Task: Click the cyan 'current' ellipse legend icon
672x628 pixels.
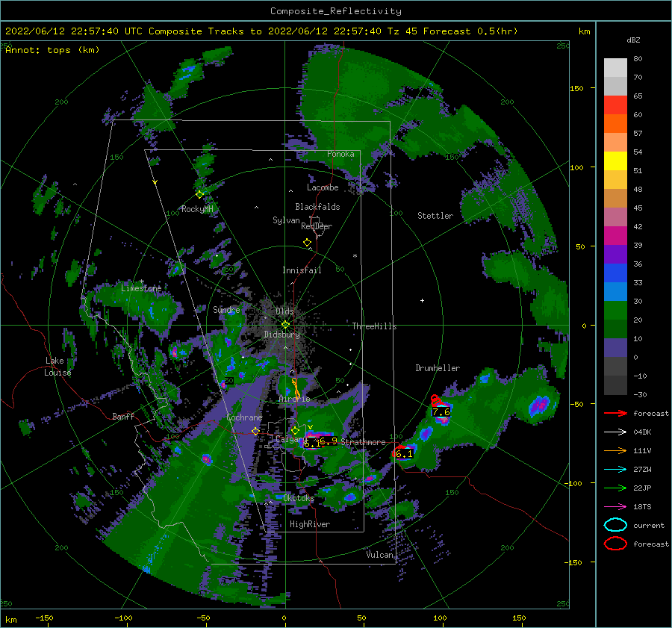Action: pos(615,525)
